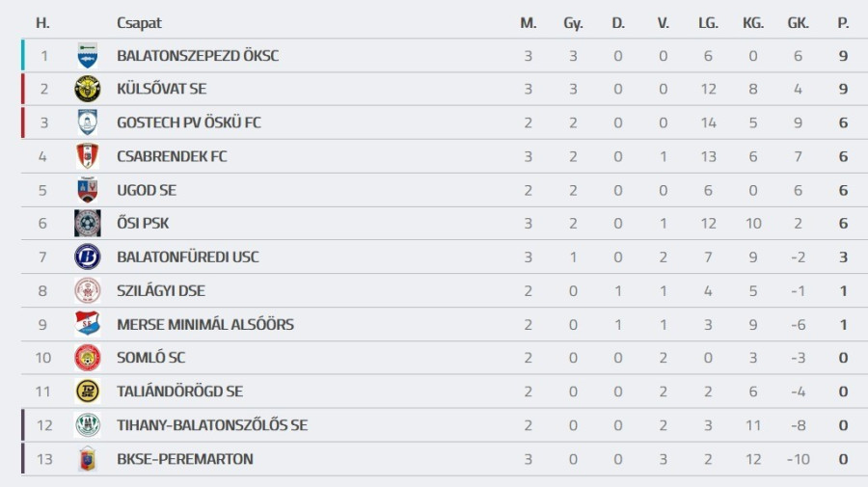Click the Gostech PV Öskü FC crest
This screenshot has height=487, width=868.
coord(88,122)
